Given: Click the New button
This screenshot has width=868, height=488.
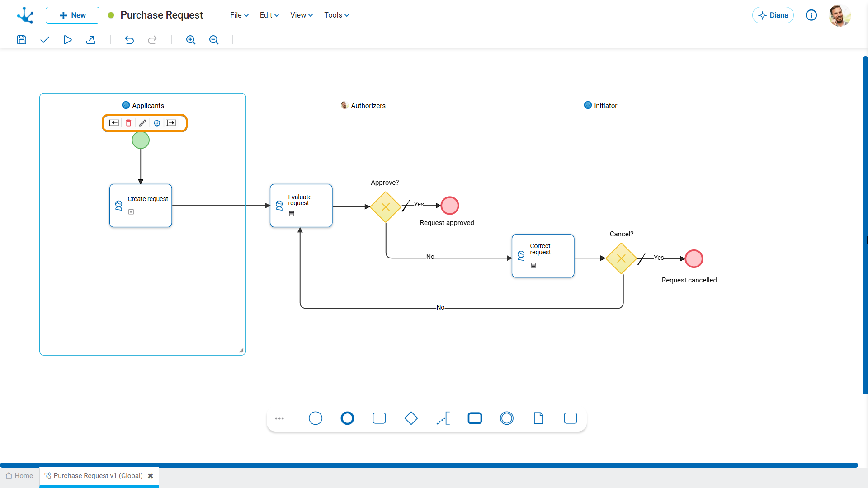Looking at the screenshot, I should pos(72,15).
